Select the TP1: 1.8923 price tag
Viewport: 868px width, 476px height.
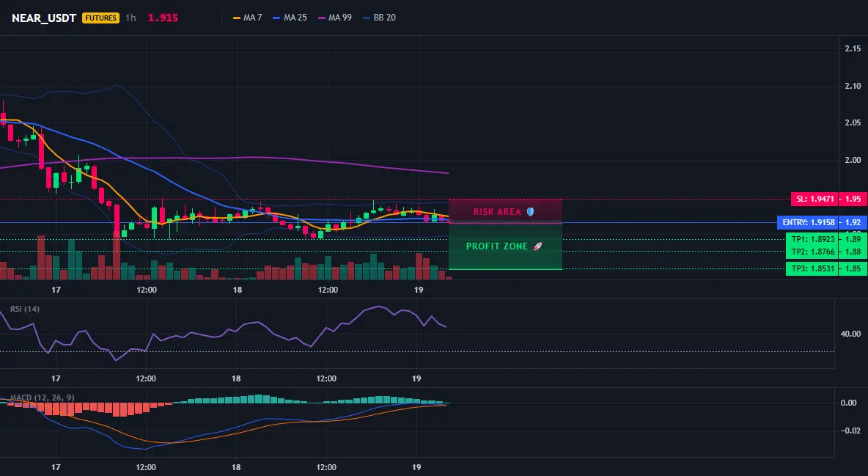[x=812, y=239]
